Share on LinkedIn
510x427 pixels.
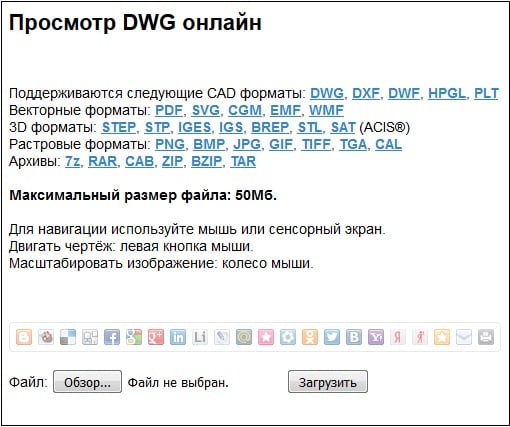(x=178, y=337)
